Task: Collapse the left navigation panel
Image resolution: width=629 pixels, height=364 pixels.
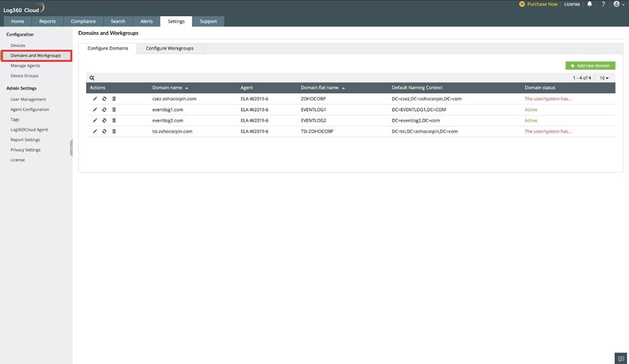Action: click(72, 147)
